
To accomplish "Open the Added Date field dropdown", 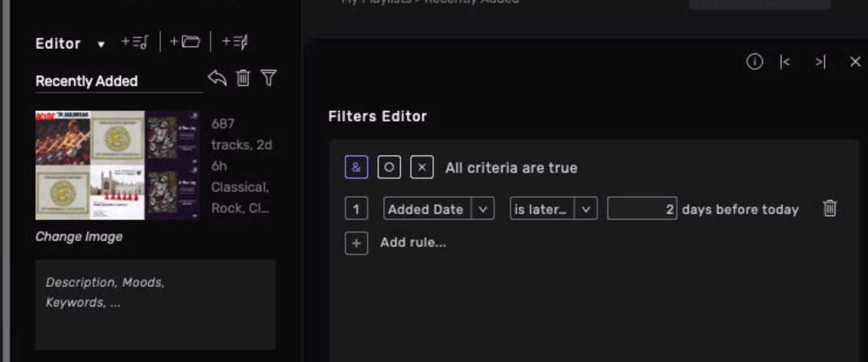I will pyautogui.click(x=482, y=209).
